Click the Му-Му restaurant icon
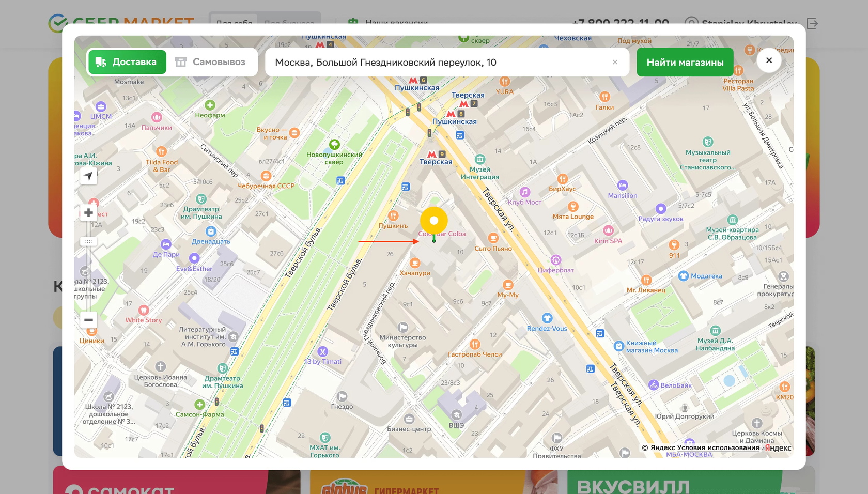This screenshot has width=868, height=494. pyautogui.click(x=508, y=285)
